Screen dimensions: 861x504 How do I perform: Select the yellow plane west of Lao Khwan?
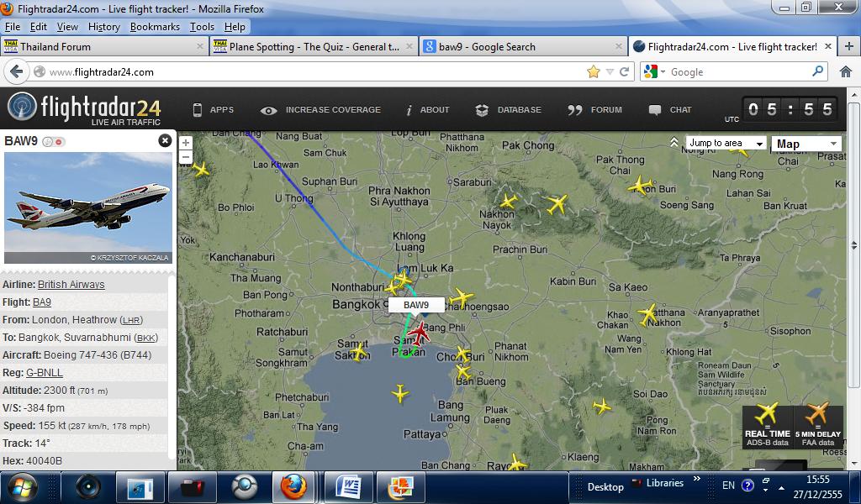click(201, 170)
